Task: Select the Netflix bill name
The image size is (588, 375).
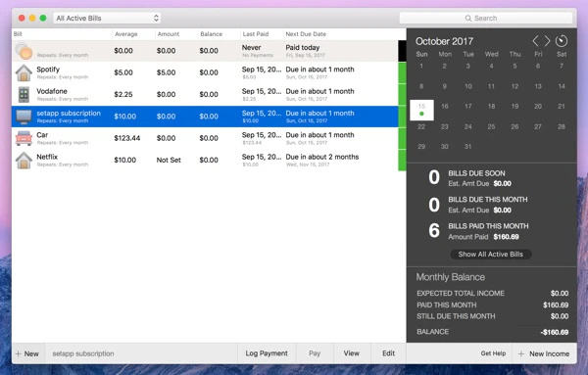Action: (x=47, y=157)
